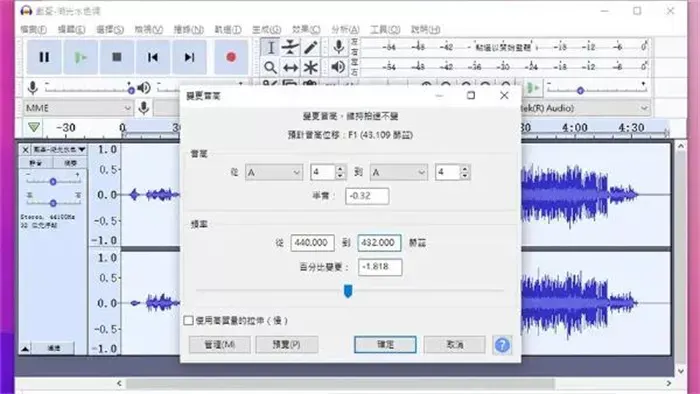Image resolution: width=700 pixels, height=394 pixels.
Task: Toggle the track Solo button
Action: pyautogui.click(x=70, y=163)
